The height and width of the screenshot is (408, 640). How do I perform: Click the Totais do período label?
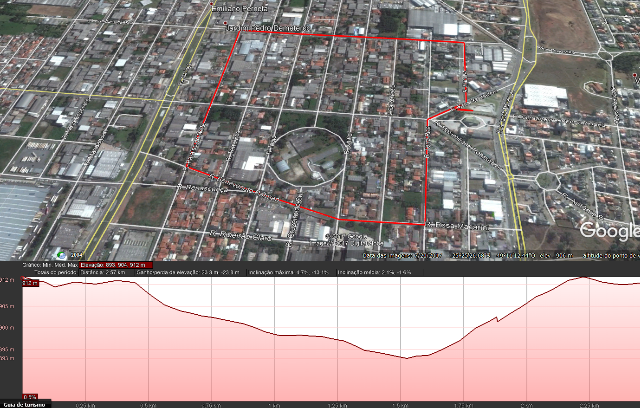click(55, 272)
